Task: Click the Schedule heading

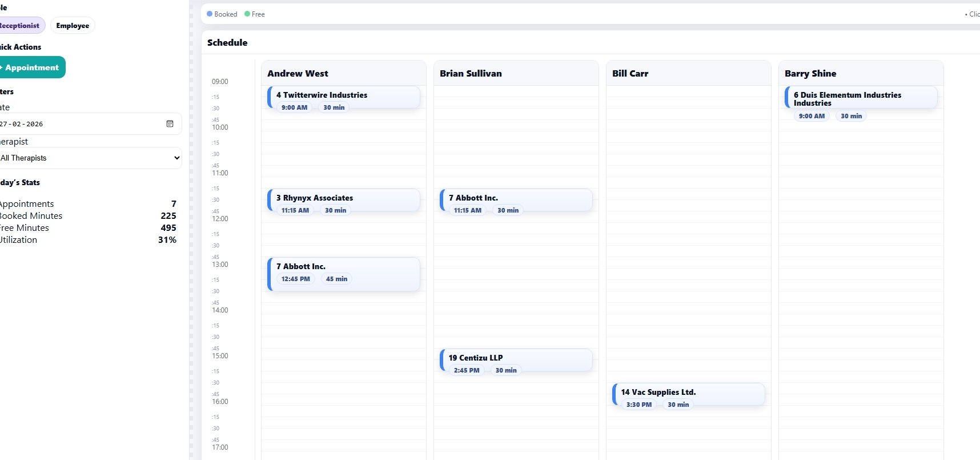Action: [227, 42]
